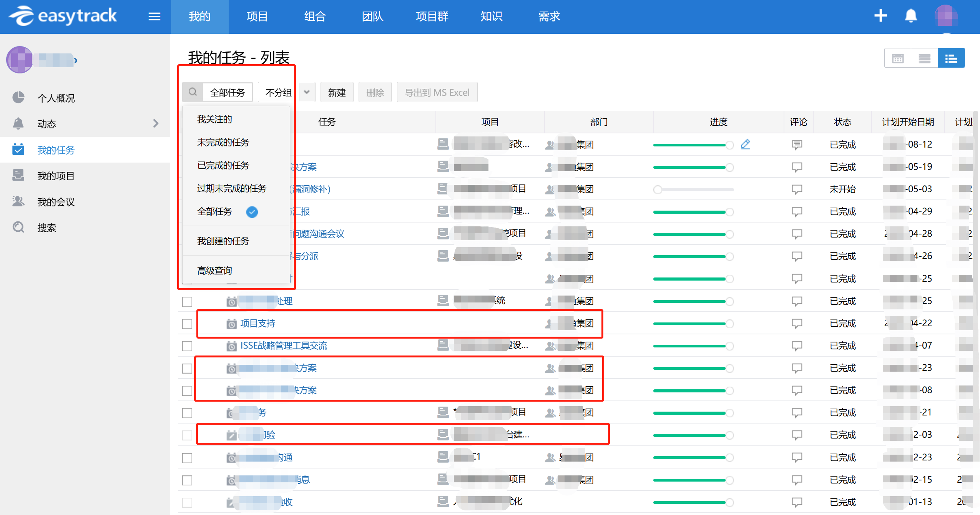Open the 项目群 top navigation tab

click(432, 17)
